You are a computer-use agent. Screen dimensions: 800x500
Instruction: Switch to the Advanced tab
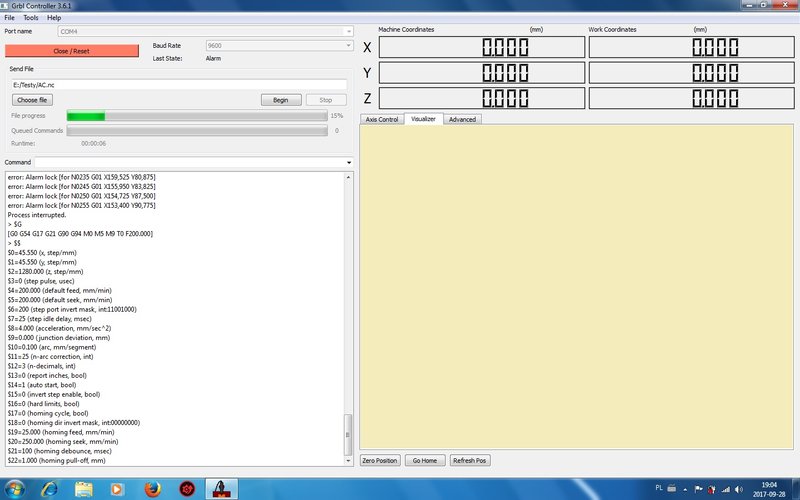(x=462, y=119)
